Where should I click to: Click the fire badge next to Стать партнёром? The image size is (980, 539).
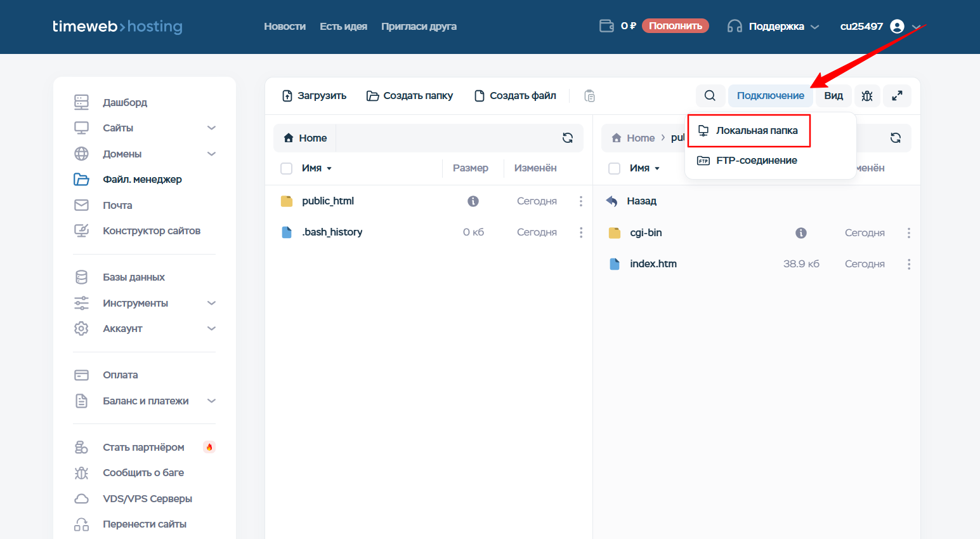point(209,447)
